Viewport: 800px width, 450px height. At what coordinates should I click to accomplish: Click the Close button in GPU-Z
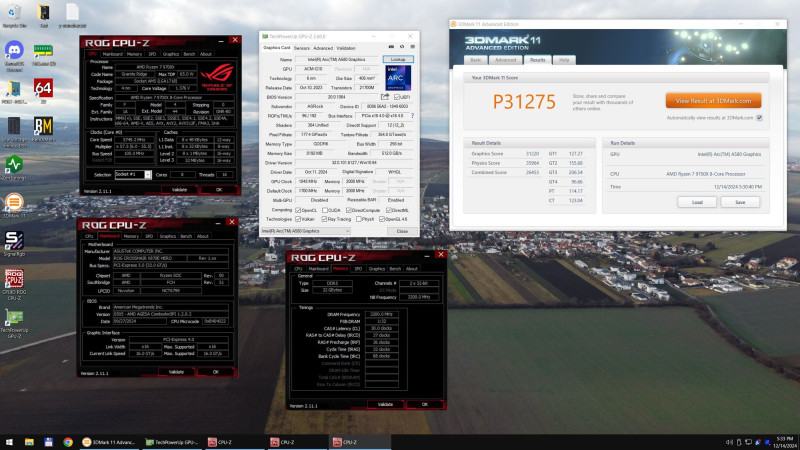pyautogui.click(x=402, y=231)
